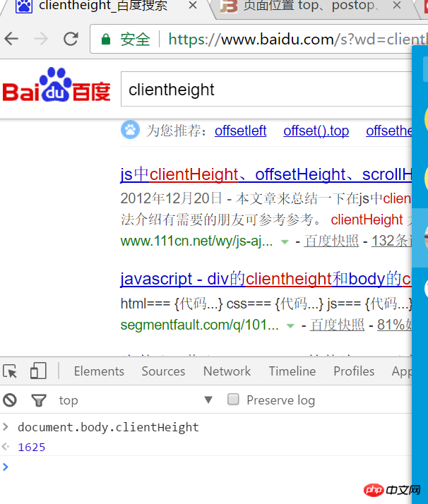Open the top execution context dropdown
The width and height of the screenshot is (428, 504).
pos(136,400)
